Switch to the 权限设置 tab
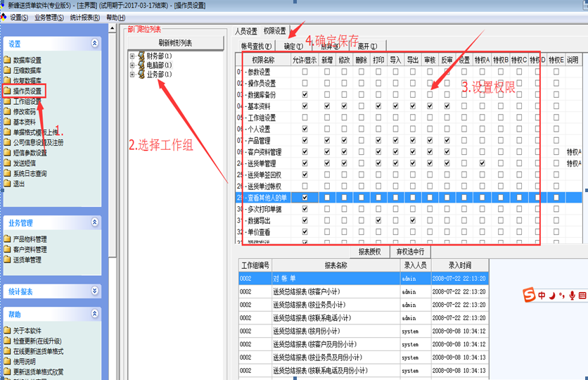 point(275,31)
